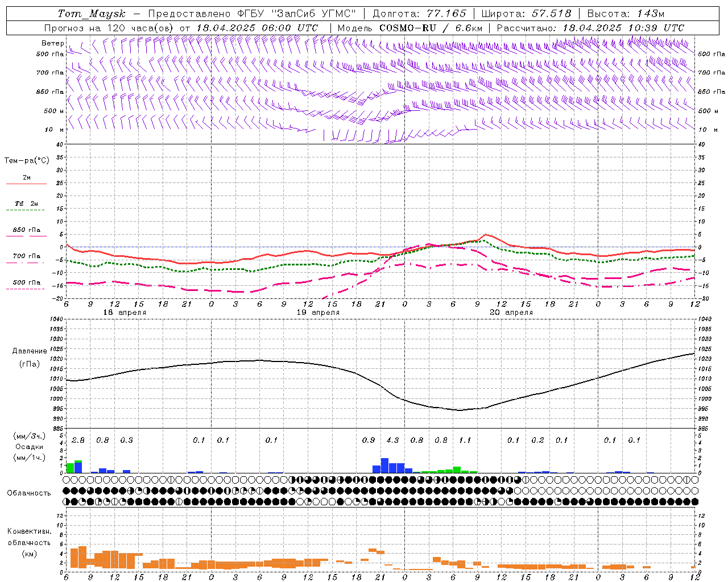The image size is (728, 582).
Task: Click the 'Td 2м' dew point legend entry
Action: pyautogui.click(x=27, y=203)
